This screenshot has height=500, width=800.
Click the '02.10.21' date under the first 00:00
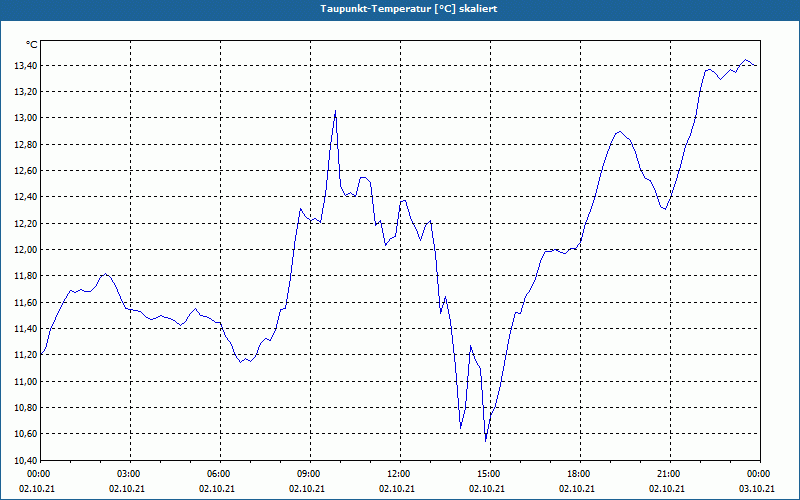[x=37, y=488]
